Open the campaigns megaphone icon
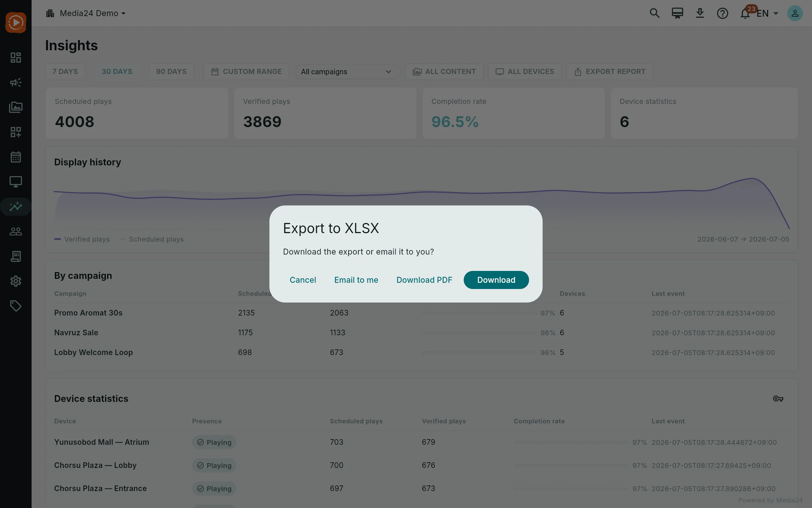Screen dimensions: 812x508 [x=16, y=82]
